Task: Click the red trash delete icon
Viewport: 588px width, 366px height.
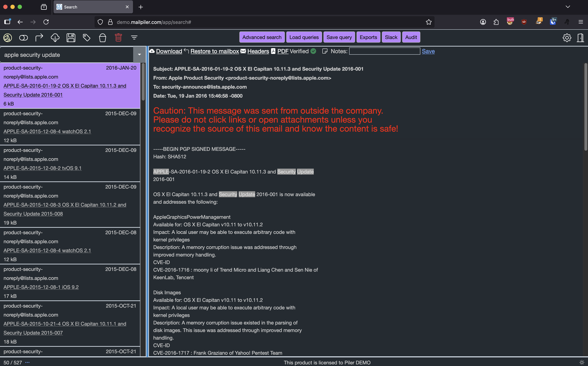Action: (118, 38)
